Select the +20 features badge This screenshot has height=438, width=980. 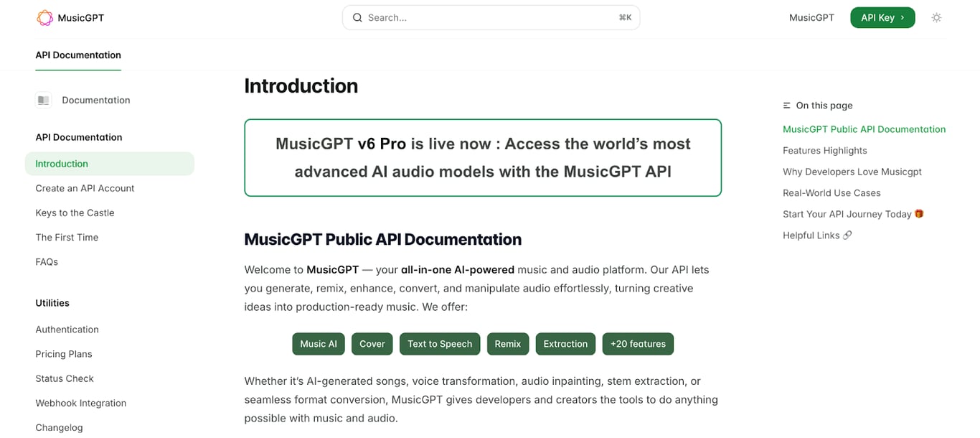[x=637, y=344]
